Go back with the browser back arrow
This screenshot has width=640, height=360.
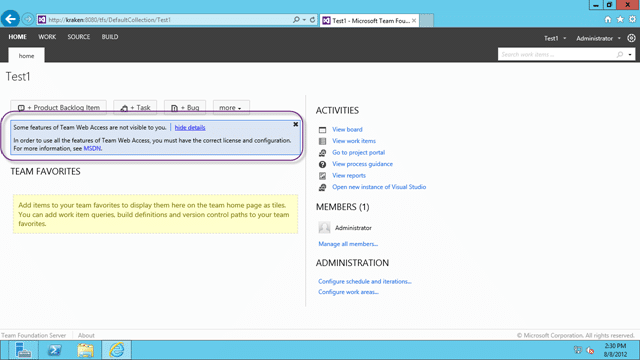pyautogui.click(x=10, y=19)
